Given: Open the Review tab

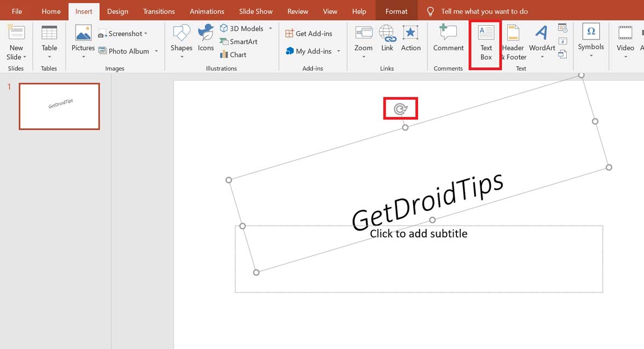Looking at the screenshot, I should tap(298, 12).
